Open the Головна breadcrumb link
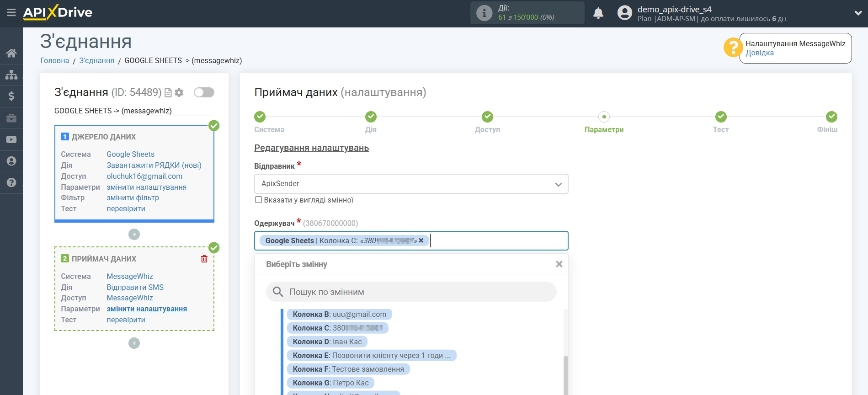This screenshot has width=868, height=395. pyautogui.click(x=55, y=60)
